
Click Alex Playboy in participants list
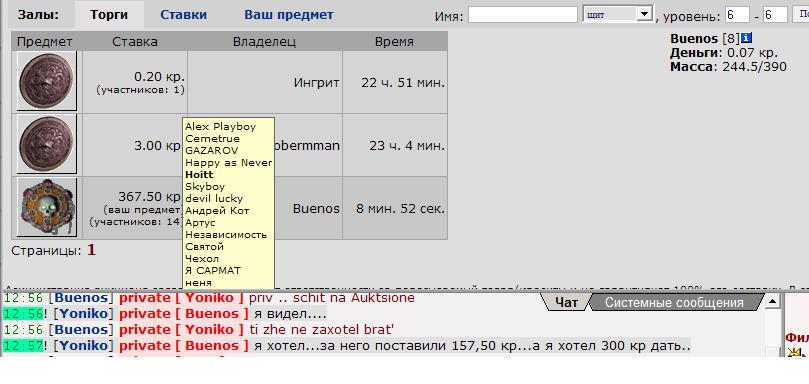click(x=220, y=126)
